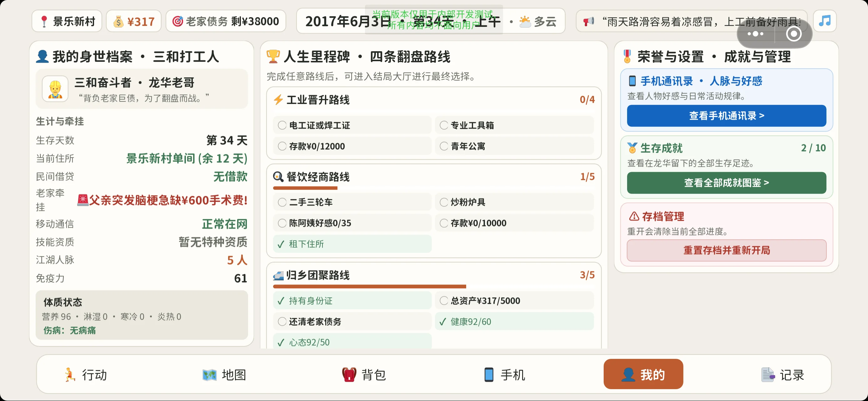Click the train icon on 归乡团聚路线

click(x=278, y=275)
